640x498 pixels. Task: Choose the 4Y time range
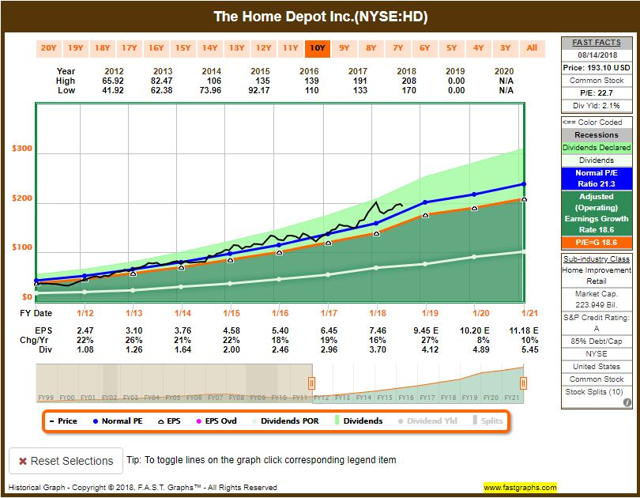click(478, 48)
